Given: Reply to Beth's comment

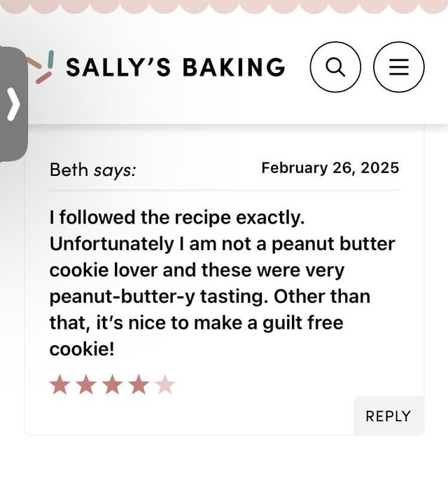Looking at the screenshot, I should pyautogui.click(x=388, y=416).
